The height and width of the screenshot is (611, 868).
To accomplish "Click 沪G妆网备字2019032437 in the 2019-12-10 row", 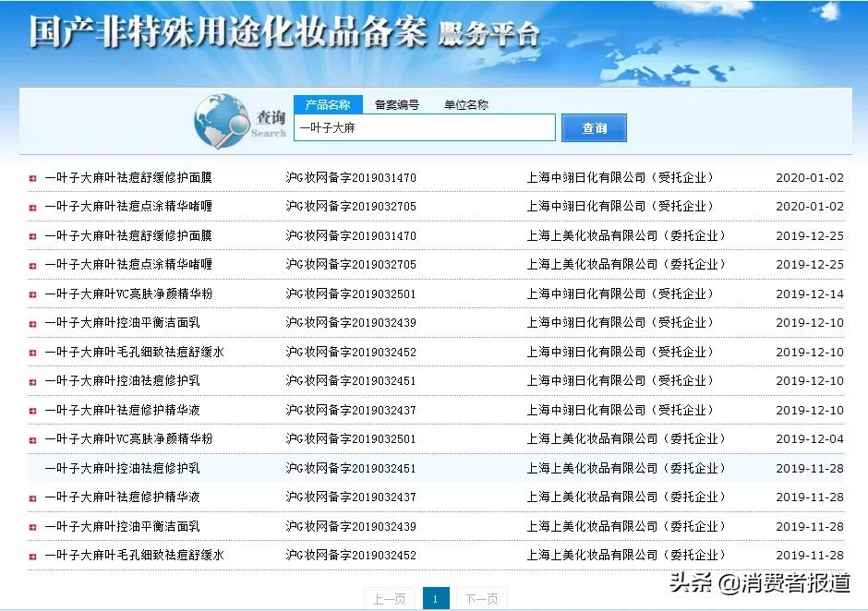I will (351, 410).
